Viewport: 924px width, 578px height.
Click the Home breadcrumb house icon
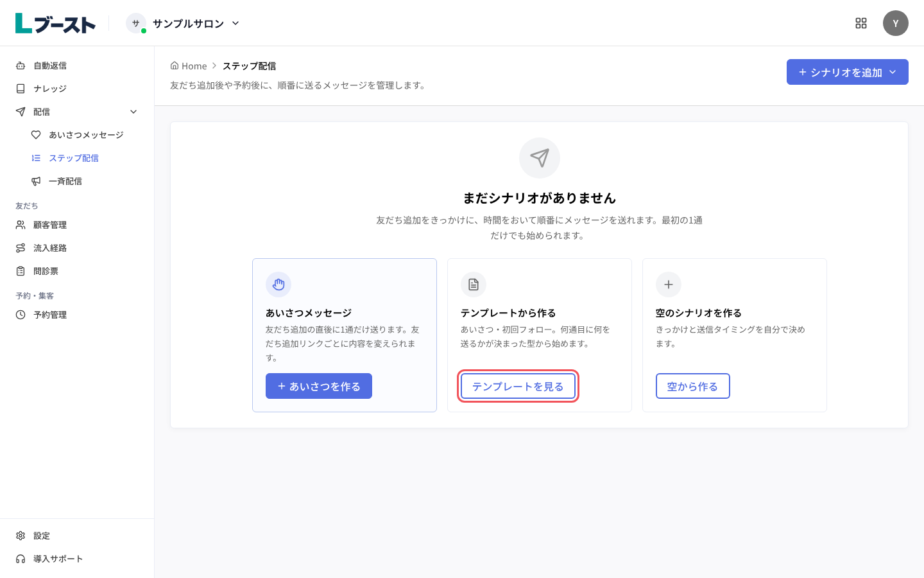click(x=175, y=66)
